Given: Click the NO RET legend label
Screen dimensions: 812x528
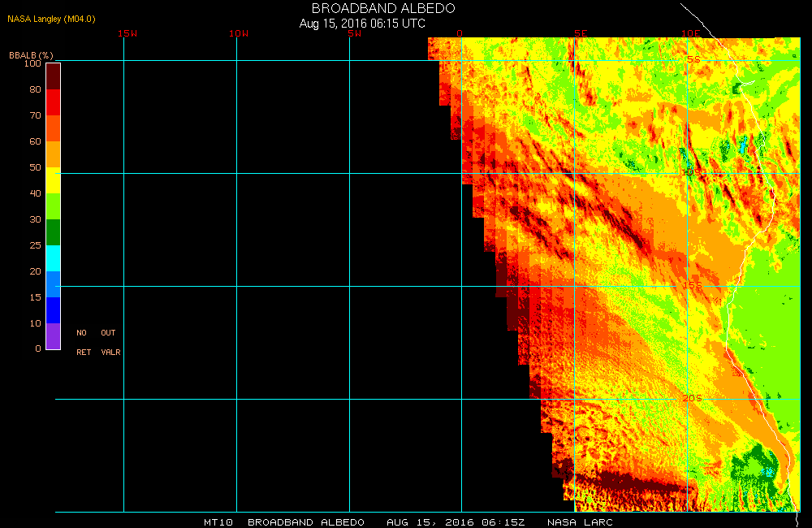Looking at the screenshot, I should pos(84,343).
